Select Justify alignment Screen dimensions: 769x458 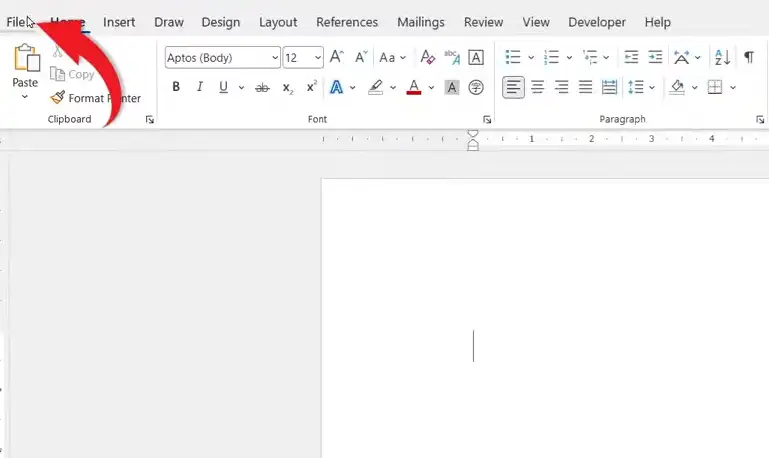click(x=586, y=87)
